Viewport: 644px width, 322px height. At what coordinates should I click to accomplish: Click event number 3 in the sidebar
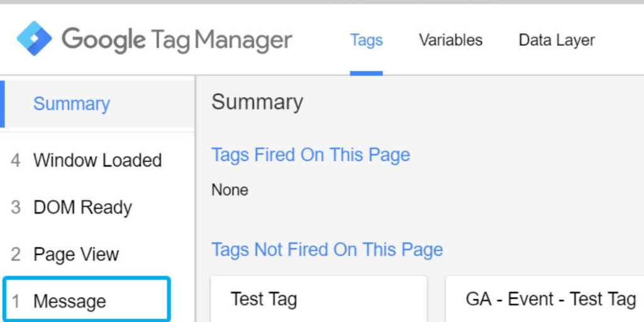16,208
